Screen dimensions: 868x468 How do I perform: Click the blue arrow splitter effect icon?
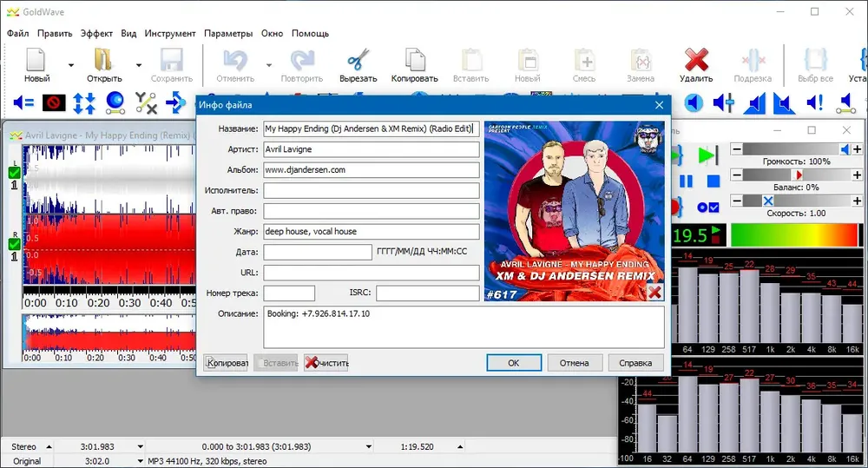coord(176,102)
